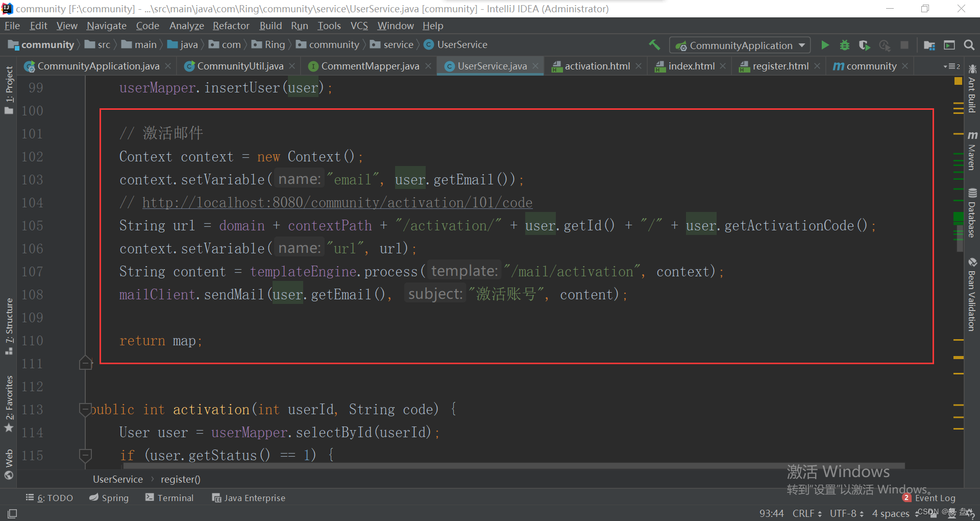This screenshot has height=521, width=980.
Task: Close the CommunityApplication.java tab
Action: (168, 66)
